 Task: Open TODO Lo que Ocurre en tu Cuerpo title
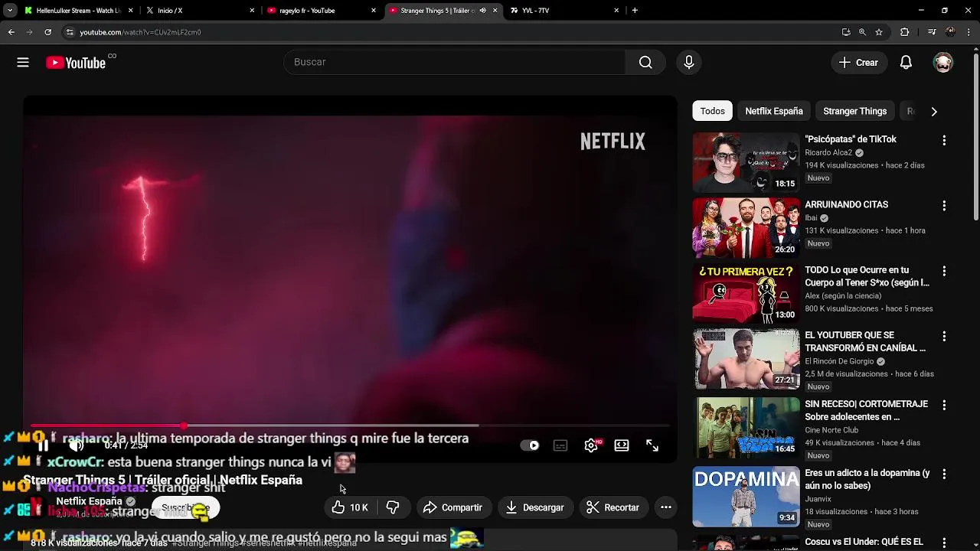point(867,276)
